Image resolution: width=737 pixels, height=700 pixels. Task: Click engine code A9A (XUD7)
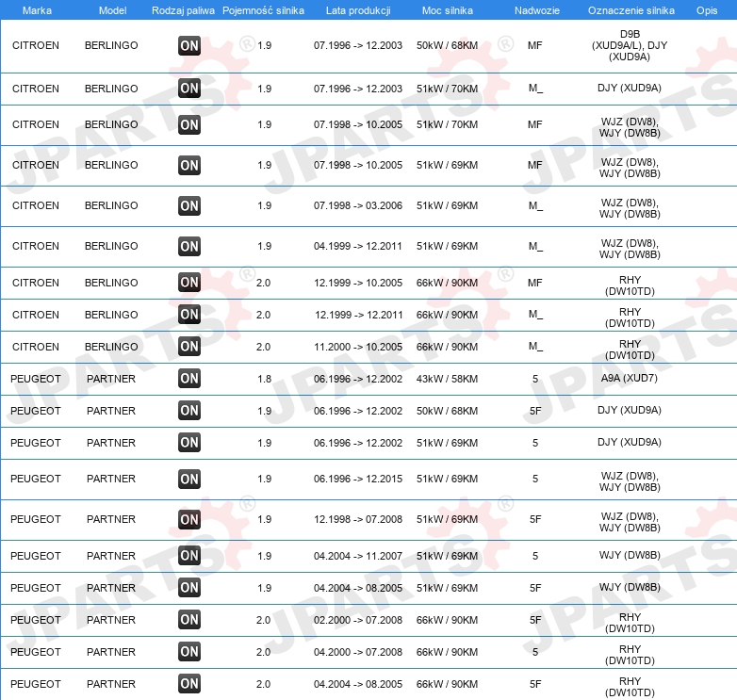[629, 378]
